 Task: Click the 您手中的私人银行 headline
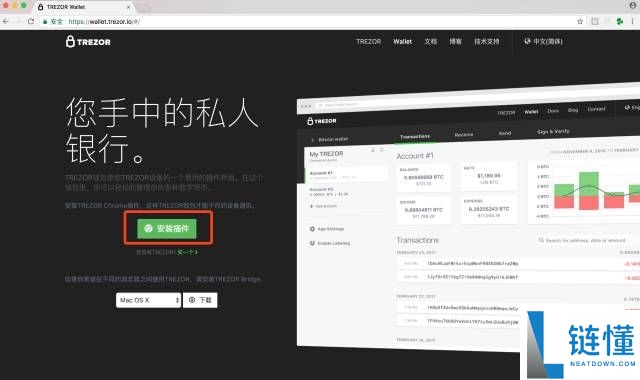coord(162,130)
